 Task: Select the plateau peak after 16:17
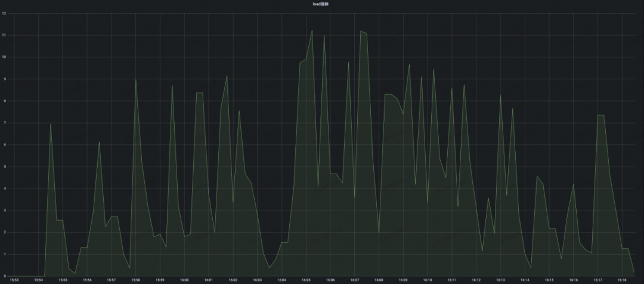pyautogui.click(x=600, y=116)
